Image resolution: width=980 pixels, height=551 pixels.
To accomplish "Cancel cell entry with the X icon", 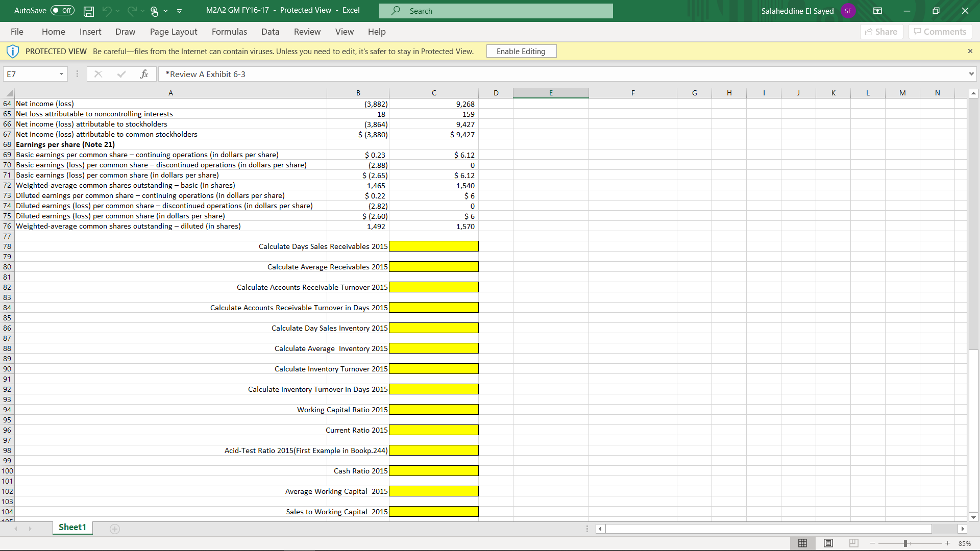I will 98,74.
